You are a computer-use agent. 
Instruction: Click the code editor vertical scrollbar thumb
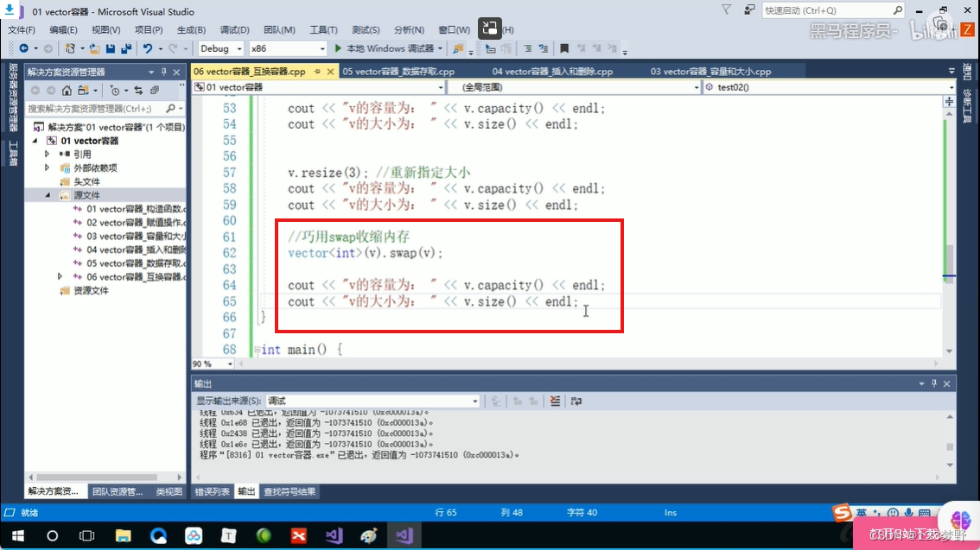tap(950, 262)
